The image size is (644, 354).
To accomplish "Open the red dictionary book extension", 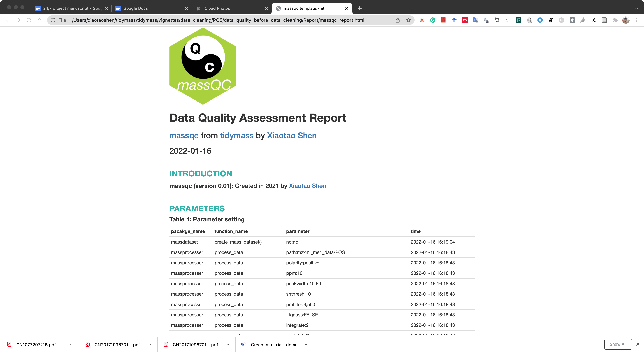I will click(x=443, y=20).
